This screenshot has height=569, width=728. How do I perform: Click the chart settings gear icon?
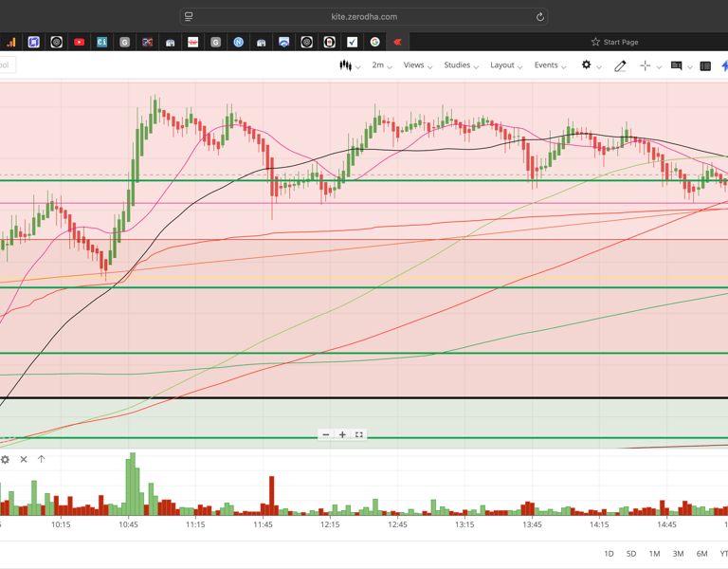point(587,65)
